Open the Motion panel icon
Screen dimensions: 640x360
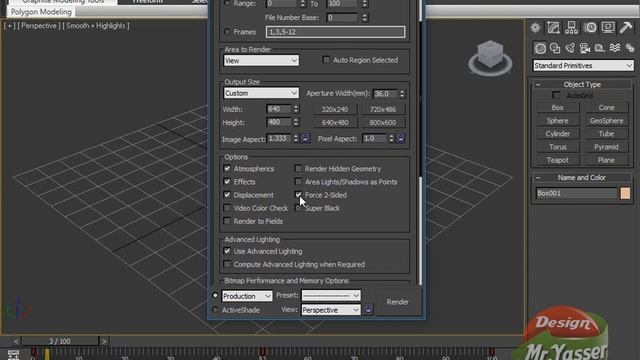click(590, 28)
